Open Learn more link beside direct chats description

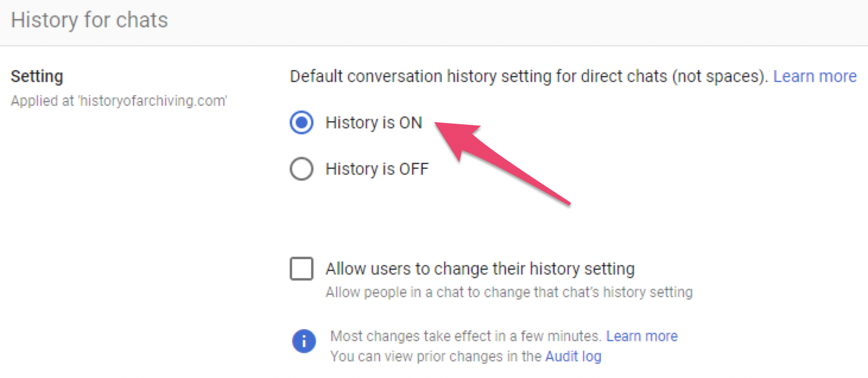pyautogui.click(x=815, y=77)
